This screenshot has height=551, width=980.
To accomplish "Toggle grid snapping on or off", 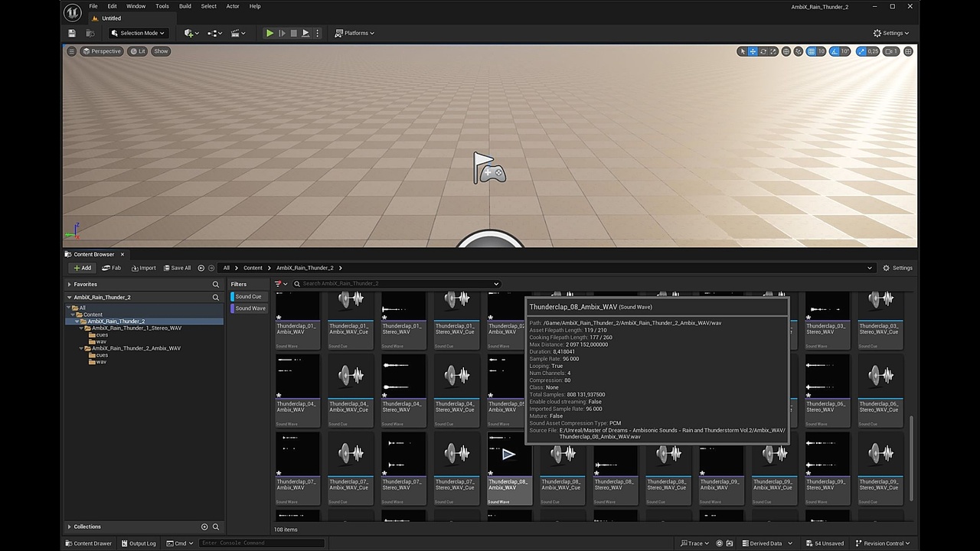I will [811, 51].
